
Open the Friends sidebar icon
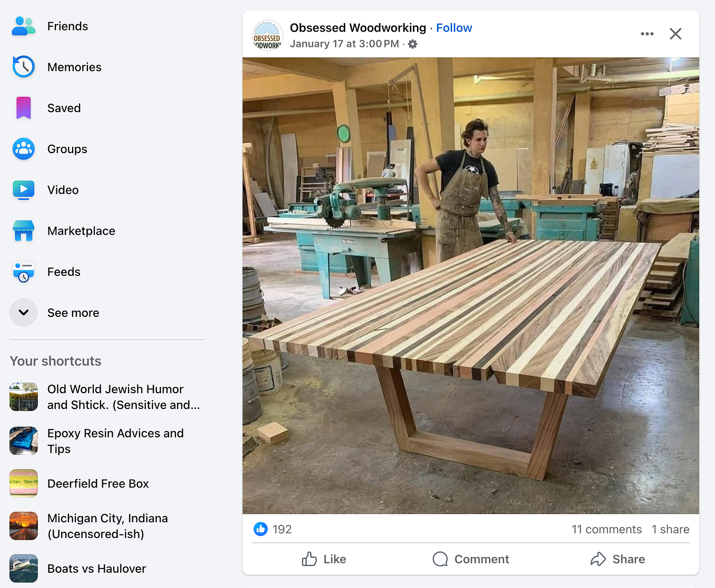pyautogui.click(x=24, y=26)
